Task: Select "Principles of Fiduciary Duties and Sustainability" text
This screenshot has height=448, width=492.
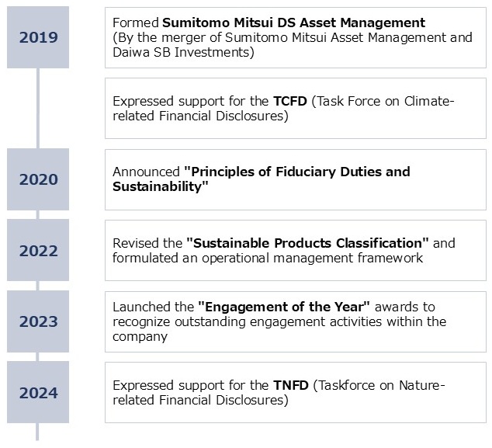Action: [x=261, y=179]
